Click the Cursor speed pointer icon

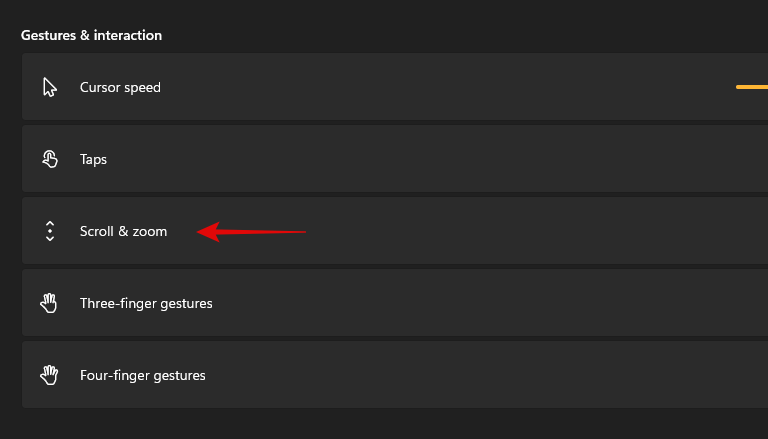point(50,87)
